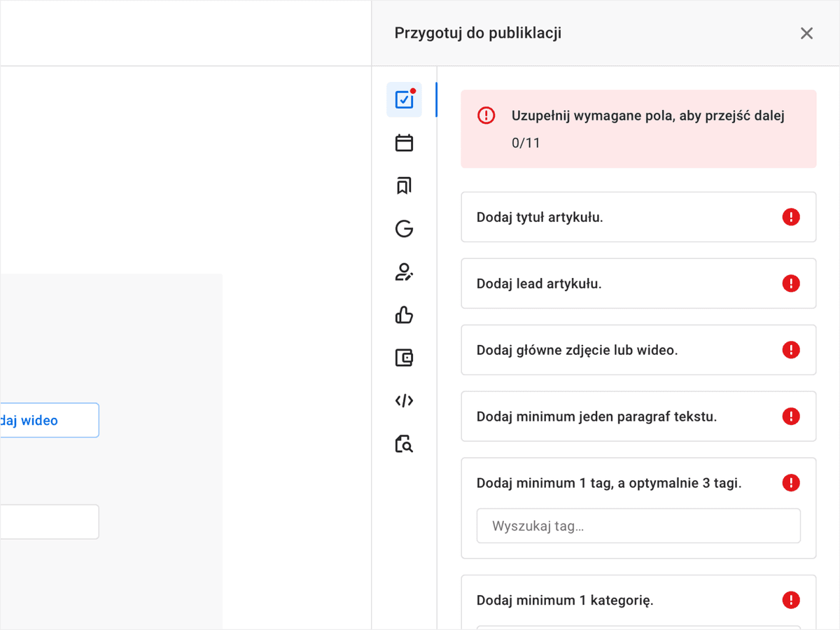Click error icon beside Dodaj minimum 1 kategorię
Image resolution: width=840 pixels, height=630 pixels.
click(791, 600)
